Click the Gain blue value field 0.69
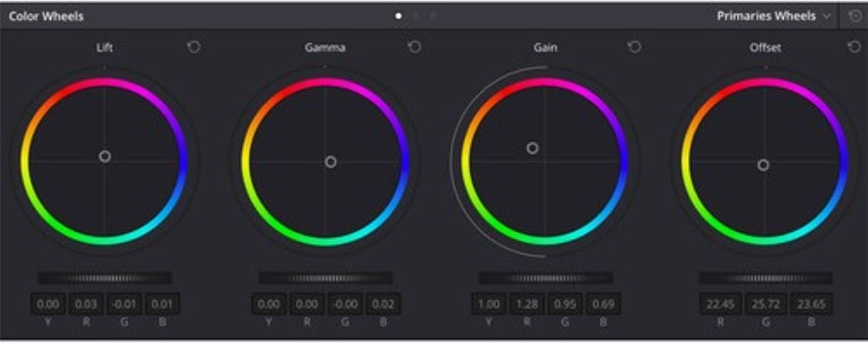The width and height of the screenshot is (868, 344). (603, 304)
